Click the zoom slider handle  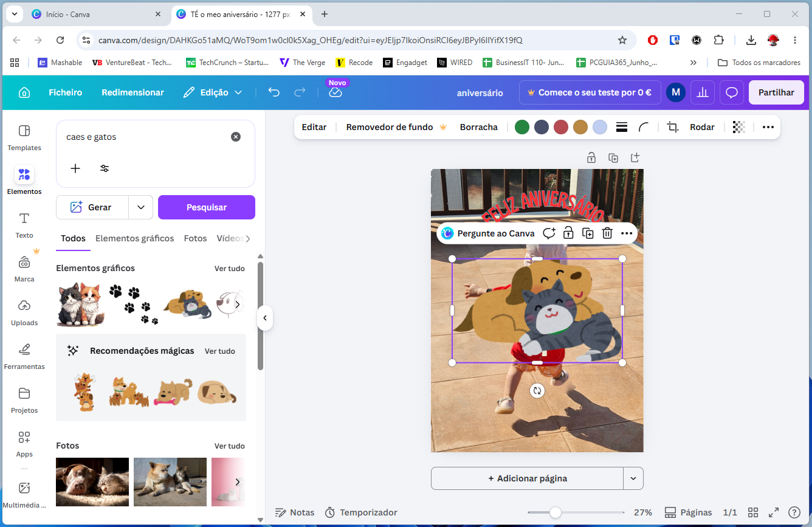point(555,512)
